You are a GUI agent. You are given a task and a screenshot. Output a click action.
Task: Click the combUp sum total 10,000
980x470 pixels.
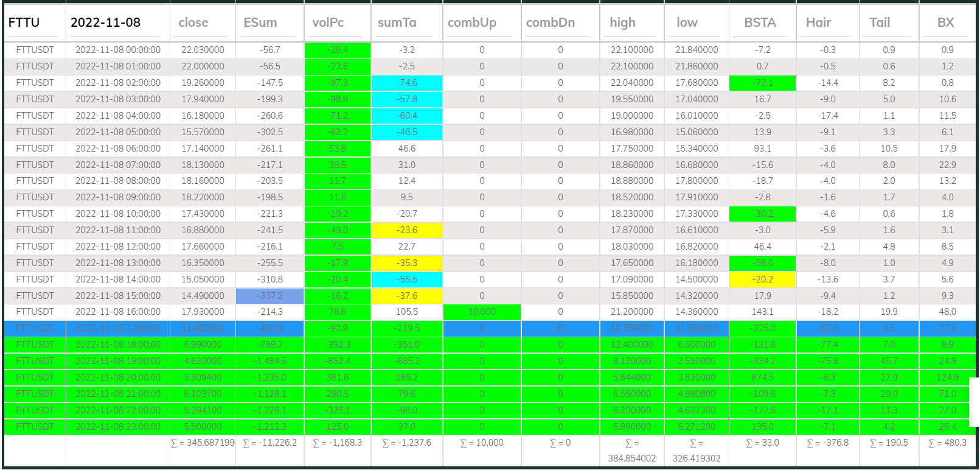coord(482,443)
